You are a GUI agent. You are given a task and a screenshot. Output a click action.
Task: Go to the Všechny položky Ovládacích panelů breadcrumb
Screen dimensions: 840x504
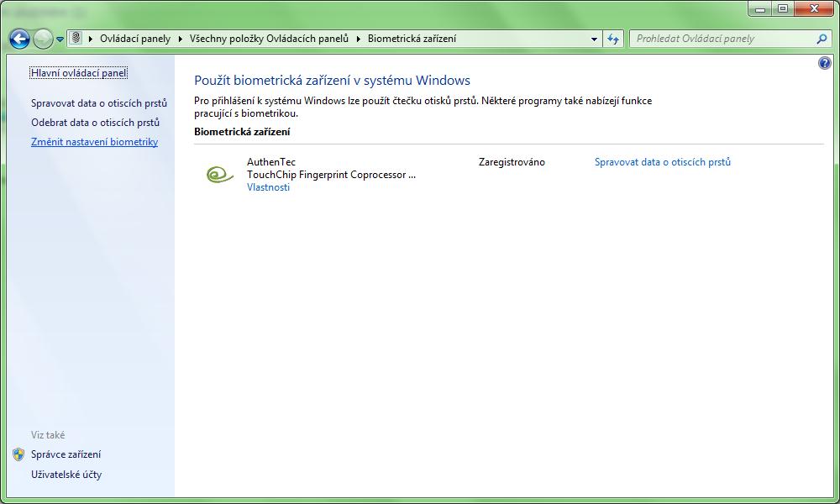pos(268,39)
